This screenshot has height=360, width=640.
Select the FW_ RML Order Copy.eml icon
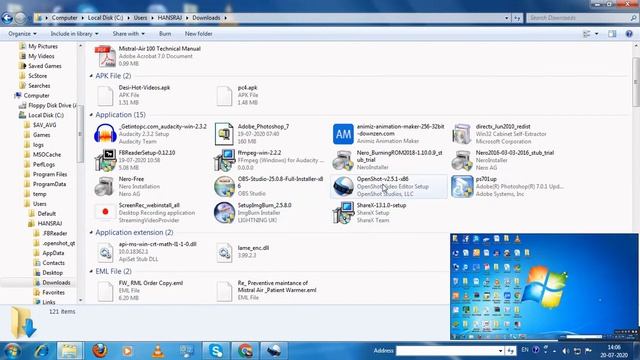click(x=105, y=291)
